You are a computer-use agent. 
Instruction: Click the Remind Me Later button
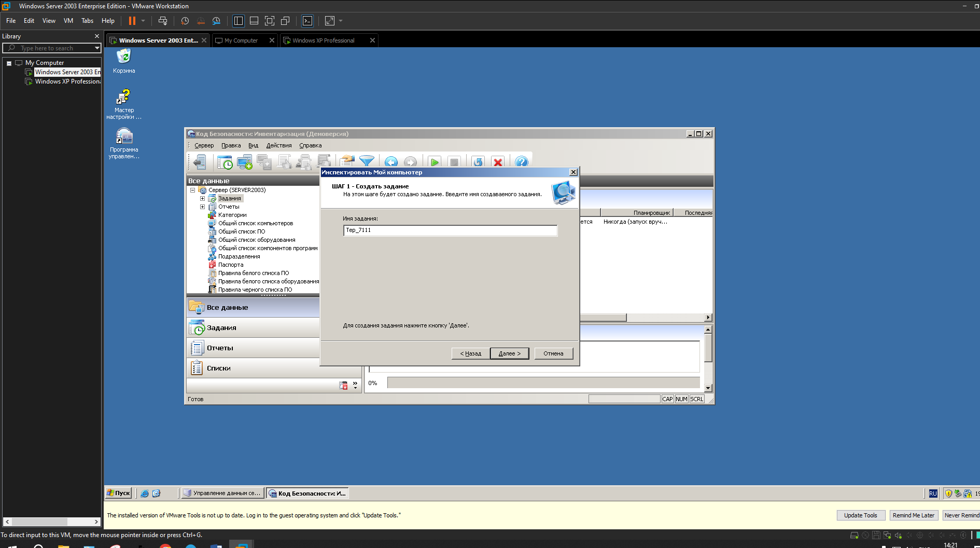(913, 515)
